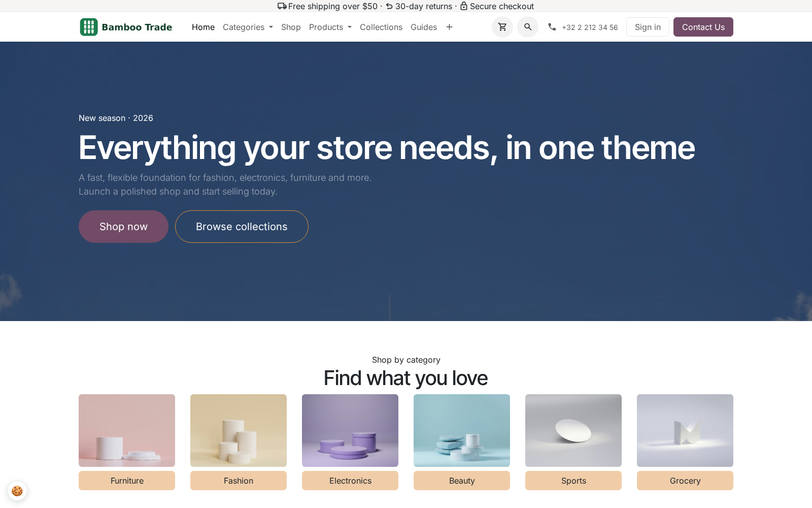Click the Beauty label button
This screenshot has height=508, width=812.
click(x=462, y=481)
